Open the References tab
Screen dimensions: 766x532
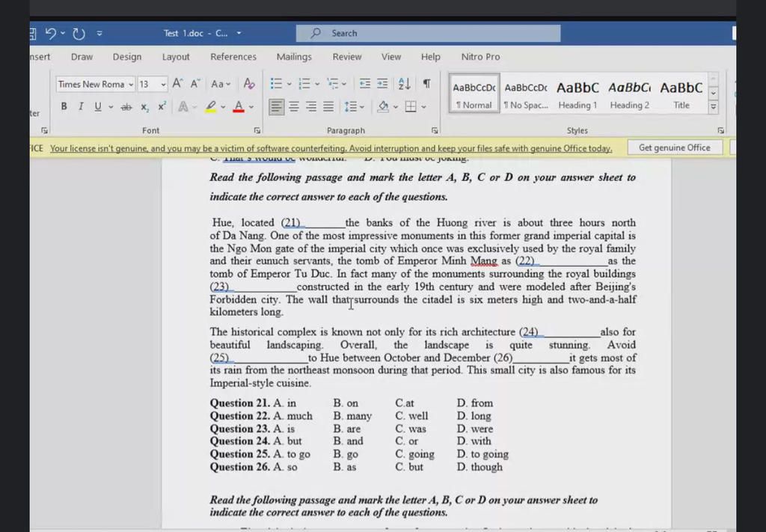tap(233, 57)
